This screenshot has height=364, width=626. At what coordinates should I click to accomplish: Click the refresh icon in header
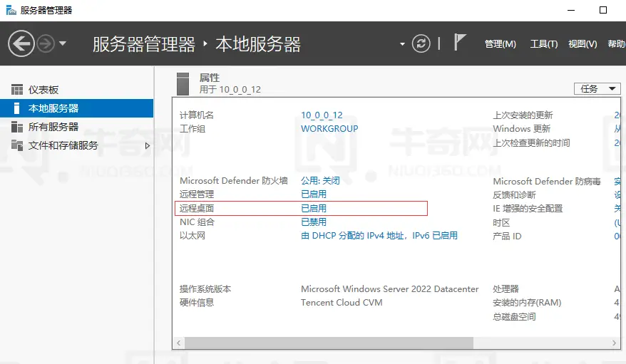[x=421, y=43]
